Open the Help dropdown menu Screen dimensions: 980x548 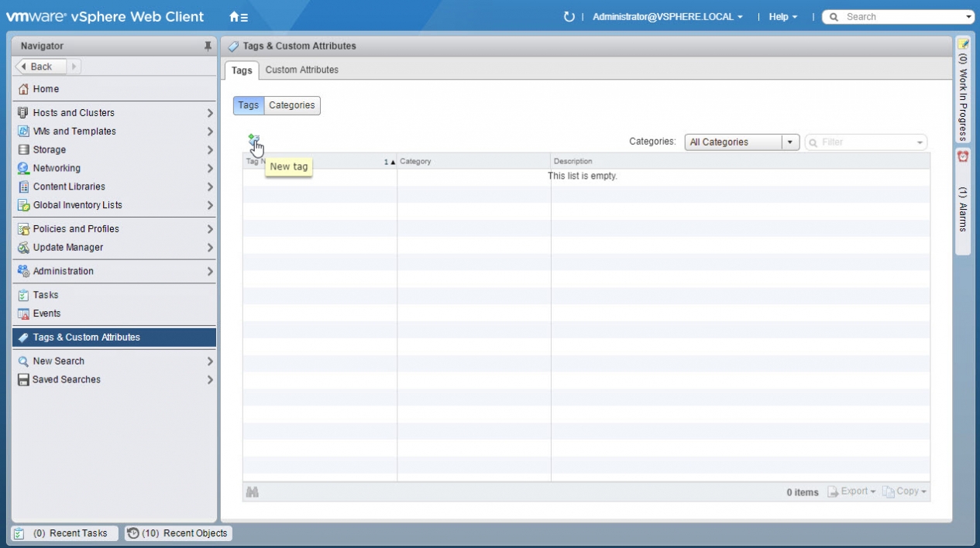click(x=782, y=17)
